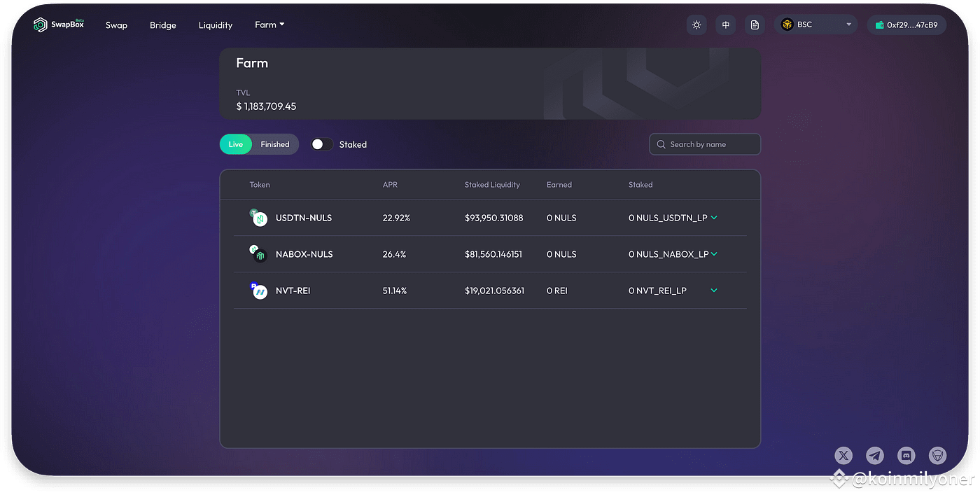
Task: Click the 0 NVT_REI_LP staked value
Action: [657, 291]
